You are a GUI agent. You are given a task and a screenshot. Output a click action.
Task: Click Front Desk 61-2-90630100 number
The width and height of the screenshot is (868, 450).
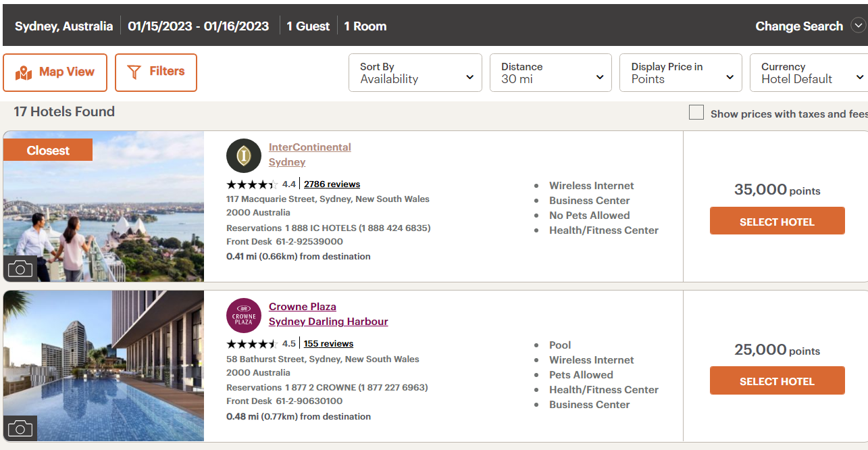click(x=284, y=401)
